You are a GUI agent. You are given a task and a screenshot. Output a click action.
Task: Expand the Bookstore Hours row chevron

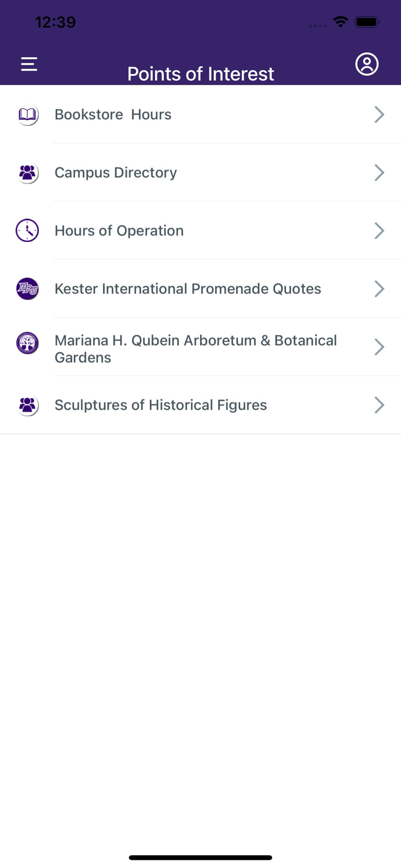380,115
